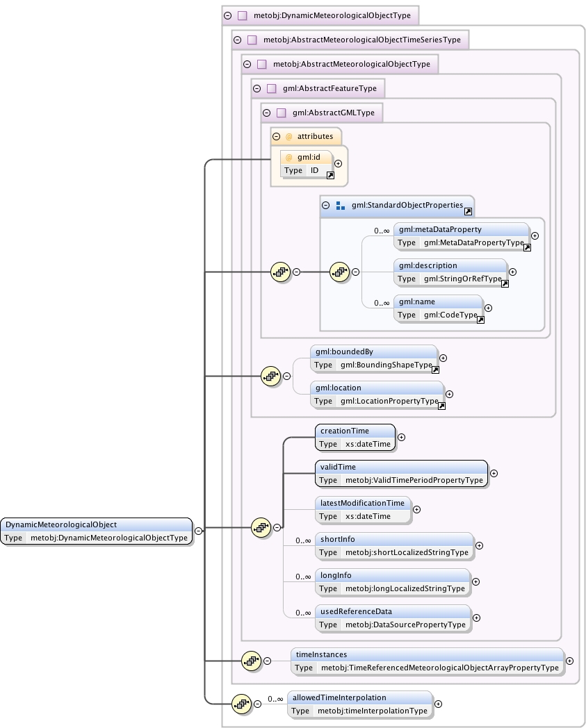Select metobj:timeInterpolationType type text

(372, 711)
